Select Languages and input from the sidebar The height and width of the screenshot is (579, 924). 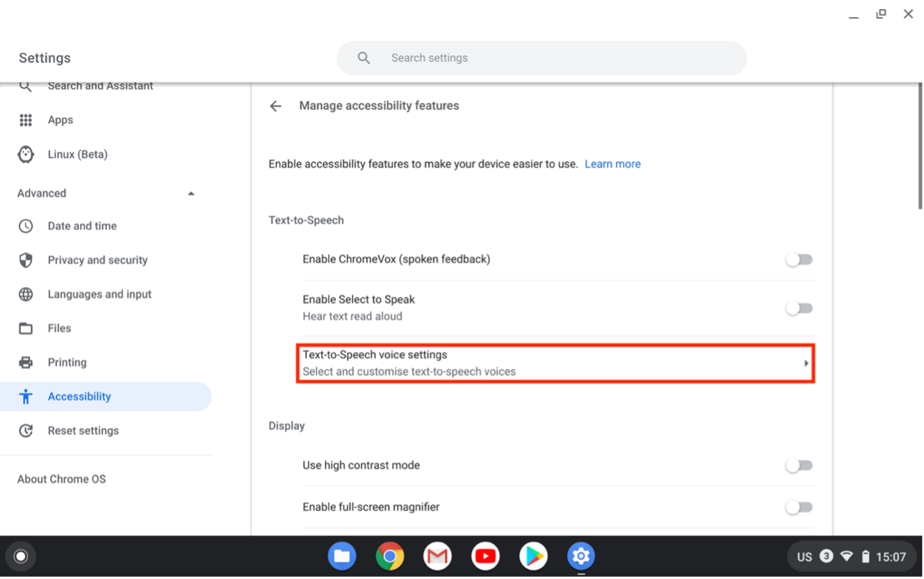pos(99,293)
